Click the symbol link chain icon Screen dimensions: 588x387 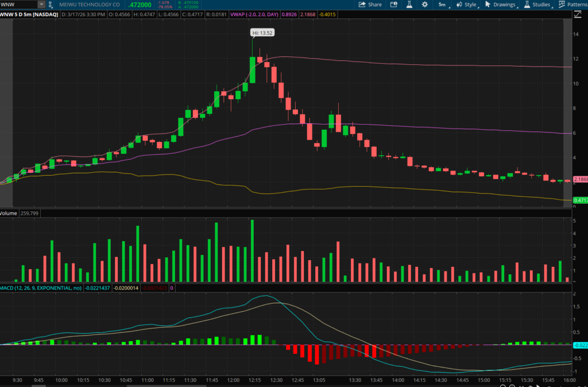click(50, 5)
